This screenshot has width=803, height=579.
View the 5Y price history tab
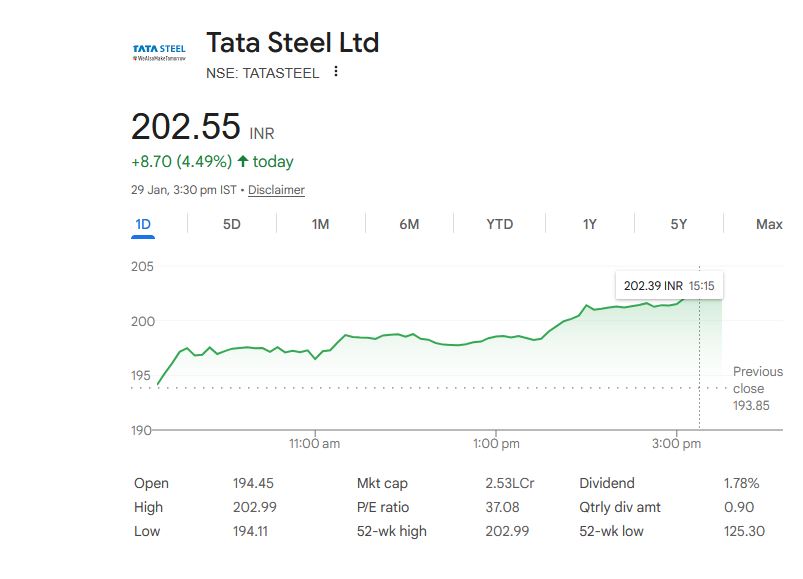(x=679, y=225)
